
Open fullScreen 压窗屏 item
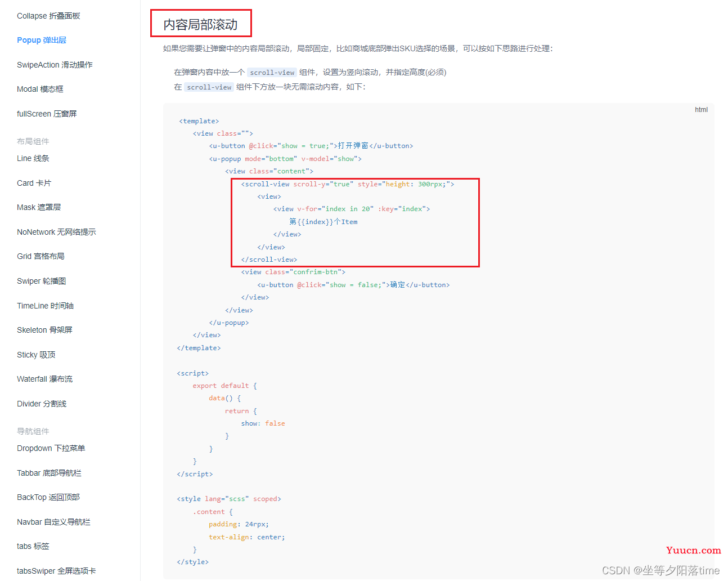pyautogui.click(x=47, y=114)
